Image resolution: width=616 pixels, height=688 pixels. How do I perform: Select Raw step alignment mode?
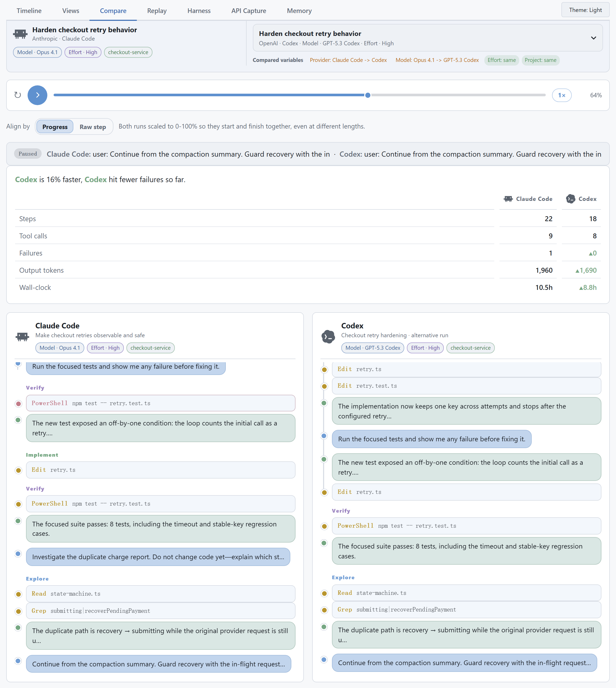click(93, 127)
